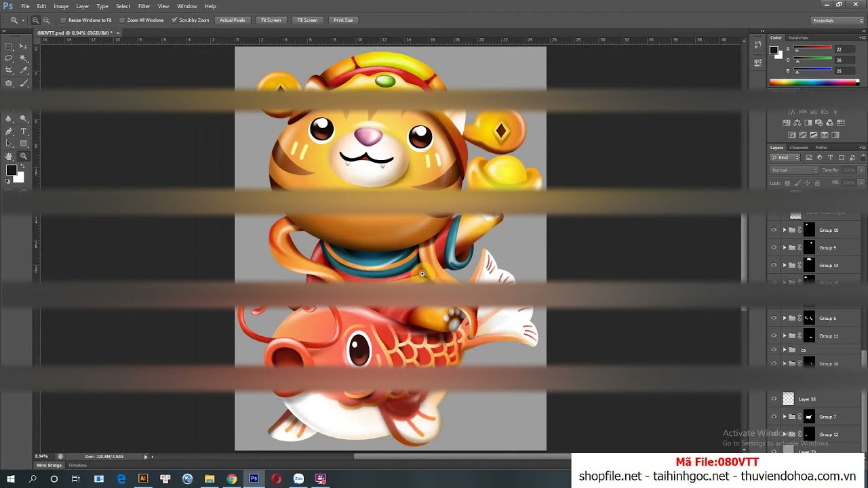Viewport: 868px width, 488px height.
Task: Click the Fill Screen button
Action: 307,20
